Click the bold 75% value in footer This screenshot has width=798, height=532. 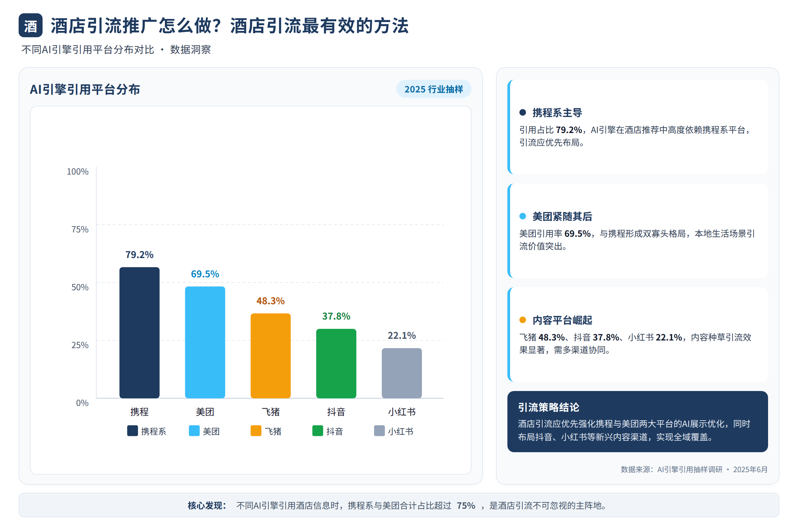pos(466,506)
